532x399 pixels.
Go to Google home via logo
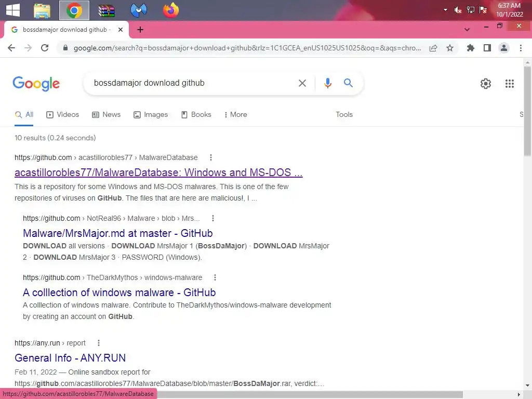tap(36, 84)
